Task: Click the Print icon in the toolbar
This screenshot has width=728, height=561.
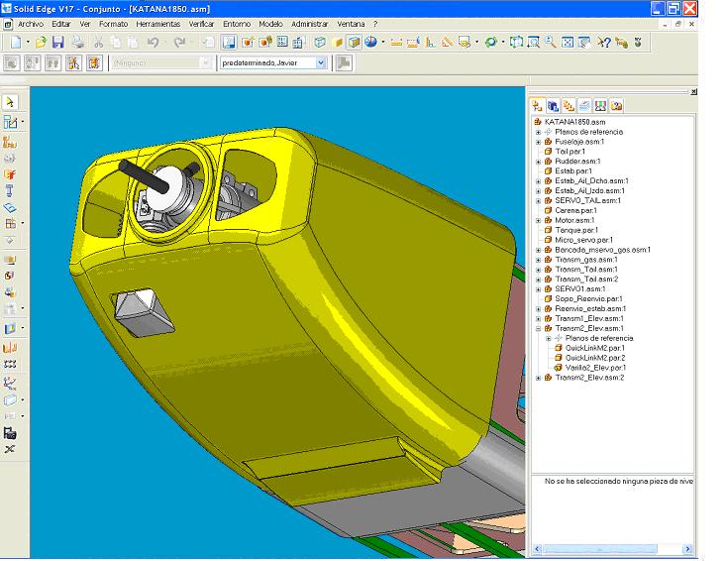Action: point(77,43)
